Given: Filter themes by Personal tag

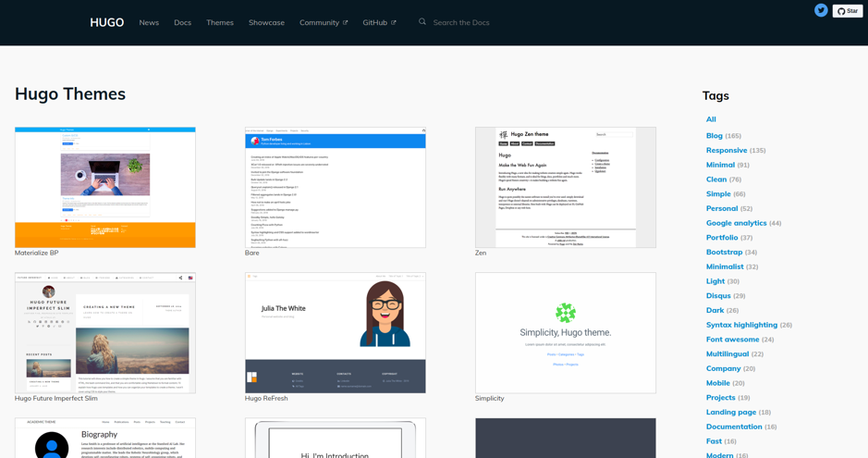Looking at the screenshot, I should [x=722, y=208].
